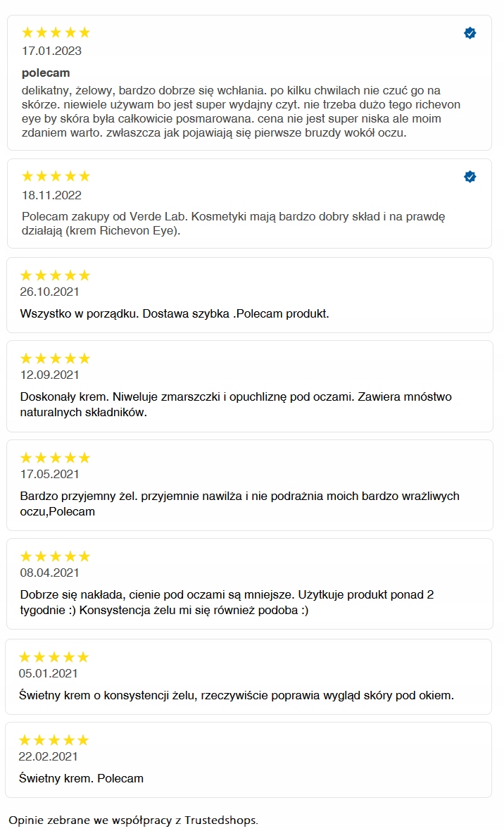The width and height of the screenshot is (504, 831).
Task: Click verified badge on 17.01.2023 review
Action: [x=470, y=33]
